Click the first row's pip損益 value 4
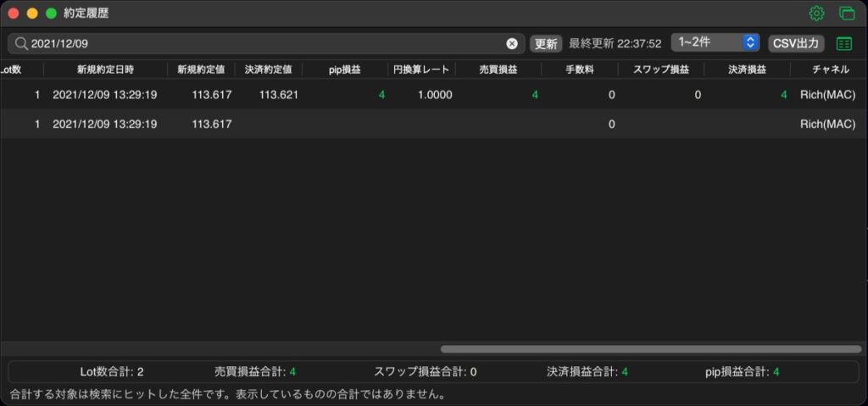This screenshot has height=406, width=868. [381, 95]
